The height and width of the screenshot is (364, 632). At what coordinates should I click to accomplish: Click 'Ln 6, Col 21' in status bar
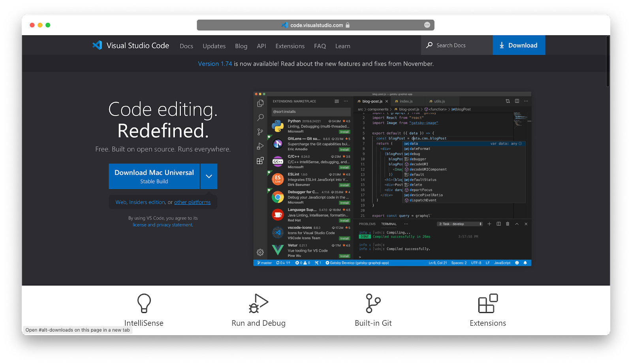[x=438, y=263]
